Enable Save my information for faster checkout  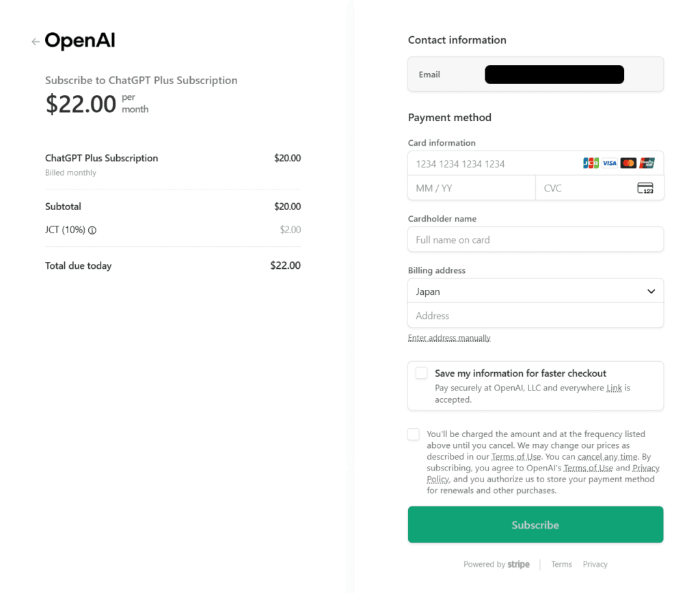tap(422, 373)
